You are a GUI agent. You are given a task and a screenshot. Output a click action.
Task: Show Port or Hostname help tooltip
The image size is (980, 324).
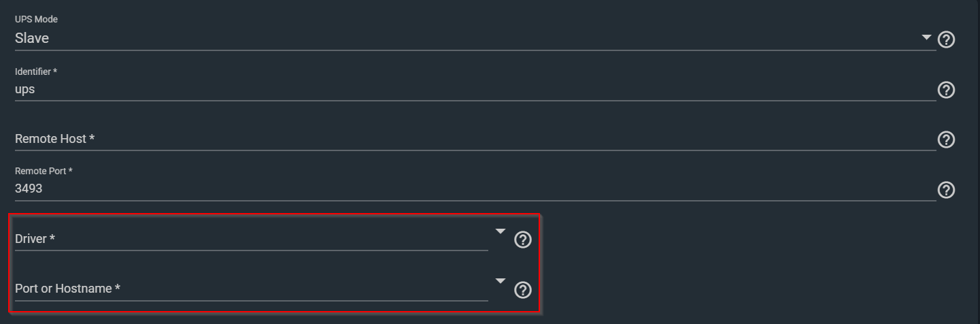pyautogui.click(x=522, y=290)
